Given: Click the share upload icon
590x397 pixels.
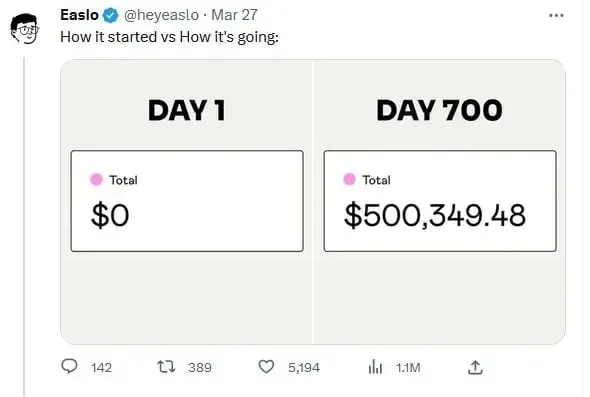Looking at the screenshot, I should pos(475,367).
